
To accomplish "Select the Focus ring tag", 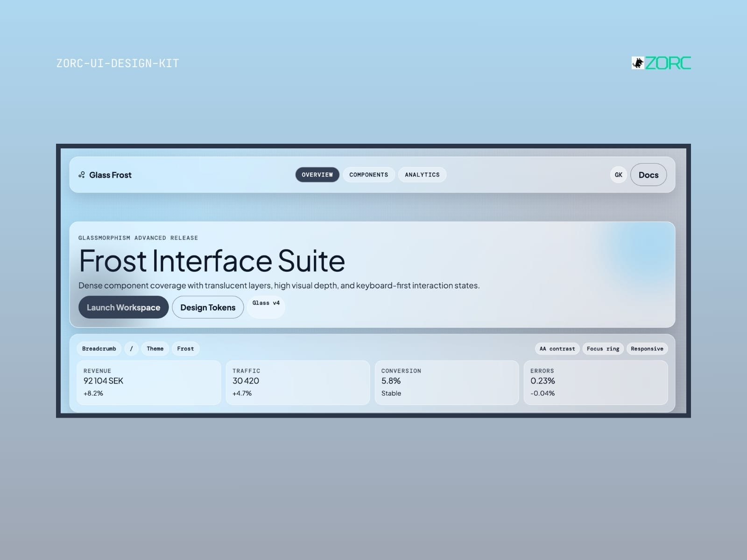I will tap(603, 349).
